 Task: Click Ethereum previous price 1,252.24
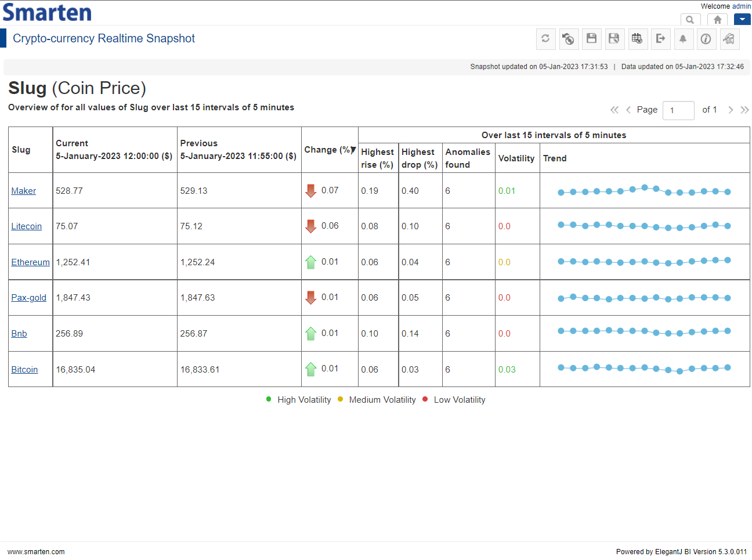pyautogui.click(x=197, y=262)
